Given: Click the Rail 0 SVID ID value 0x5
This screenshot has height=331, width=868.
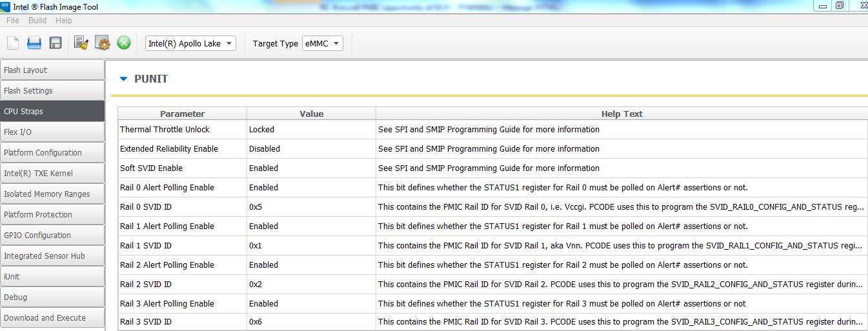Looking at the screenshot, I should coord(311,207).
